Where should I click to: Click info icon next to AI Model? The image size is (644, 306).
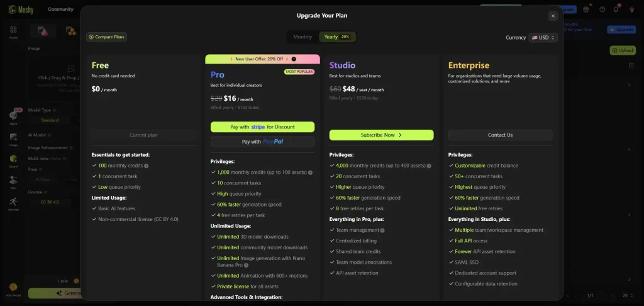(x=49, y=135)
